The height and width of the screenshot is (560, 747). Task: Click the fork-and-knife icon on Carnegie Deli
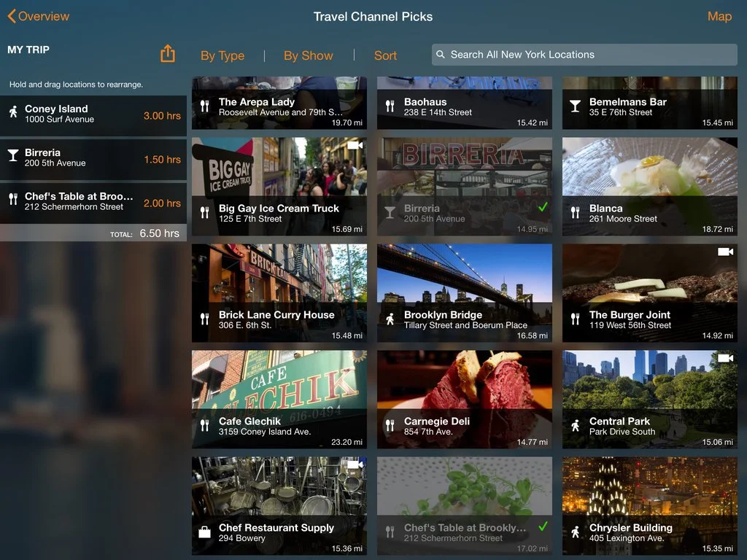point(390,426)
